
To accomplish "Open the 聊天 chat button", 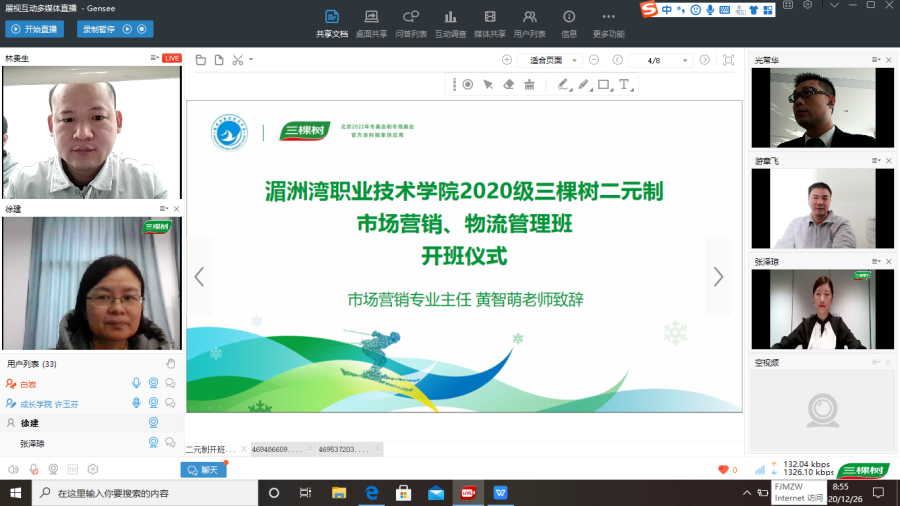I will [x=203, y=469].
